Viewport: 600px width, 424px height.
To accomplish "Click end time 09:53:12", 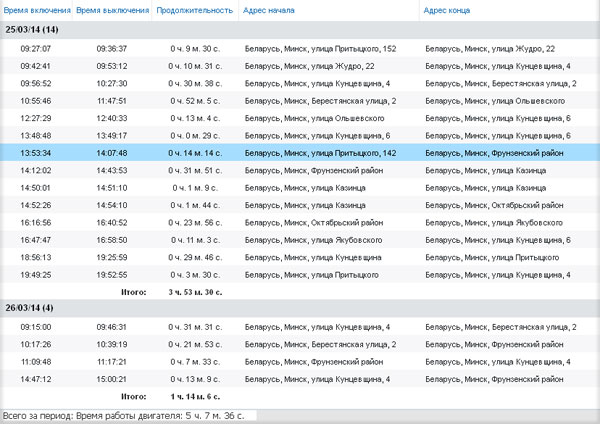I will [x=112, y=66].
